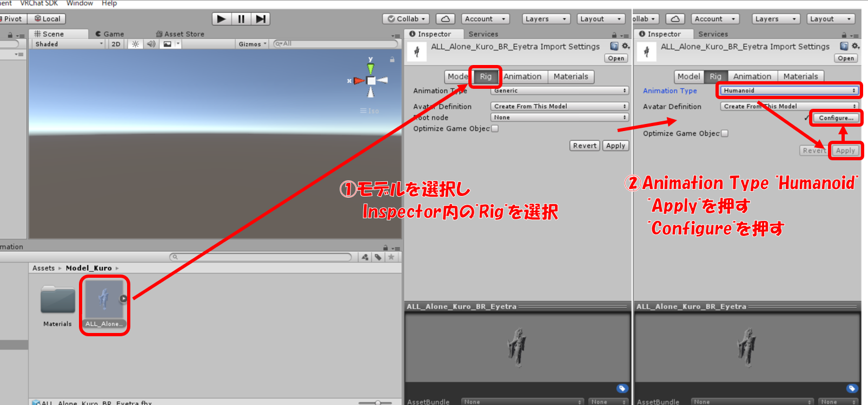Switch to the Rig tab
This screenshot has width=868, height=405.
coord(486,77)
